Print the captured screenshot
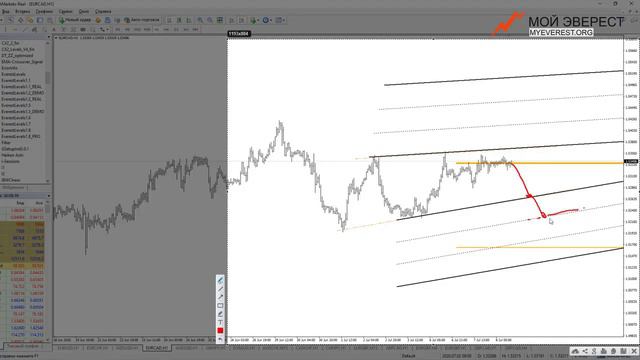 pyautogui.click(x=604, y=351)
